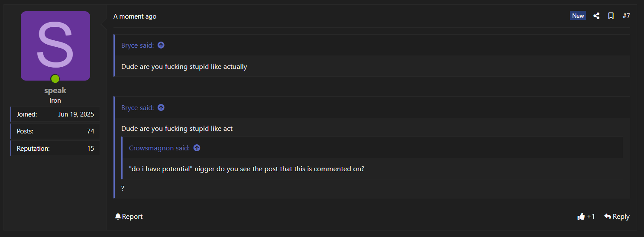The height and width of the screenshot is (237, 644).
Task: Click the purple S avatar thumbnail
Action: coord(55,46)
